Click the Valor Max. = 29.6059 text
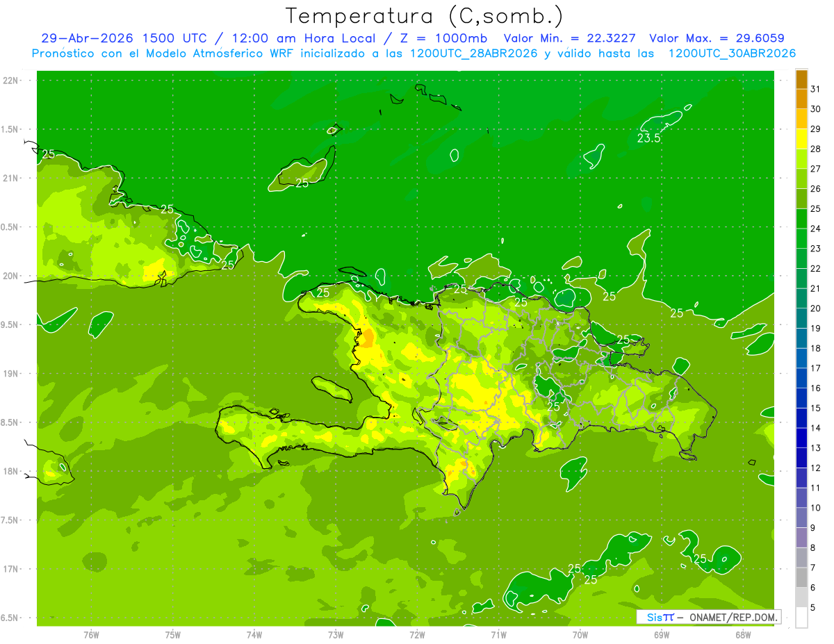834x644 pixels. point(717,38)
